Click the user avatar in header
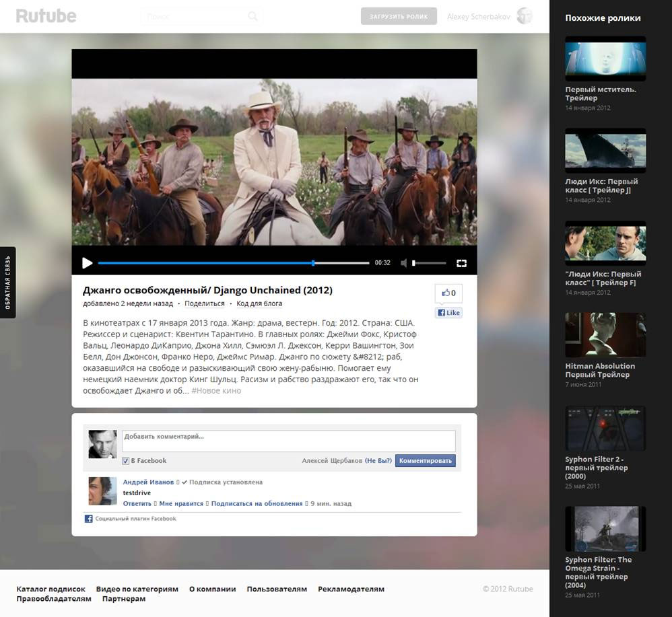The image size is (672, 617). (525, 16)
